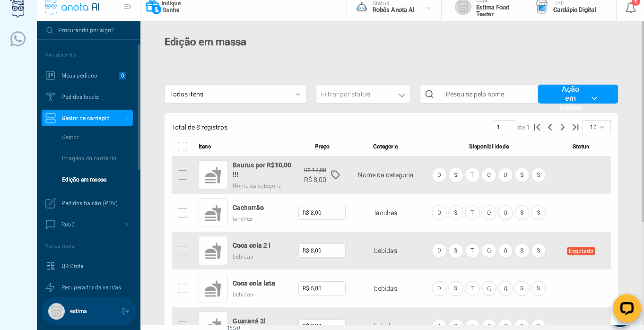The height and width of the screenshot is (330, 644).
Task: Click the price tag icon on Baurus row
Action: coord(335,175)
